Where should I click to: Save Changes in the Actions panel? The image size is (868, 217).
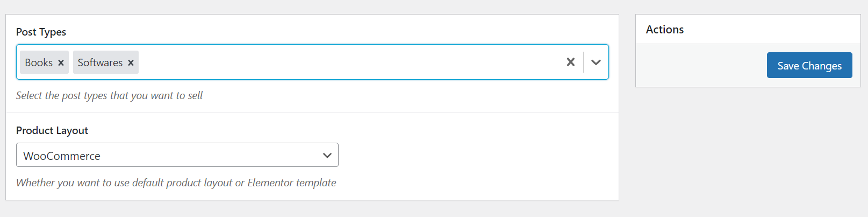(x=809, y=65)
